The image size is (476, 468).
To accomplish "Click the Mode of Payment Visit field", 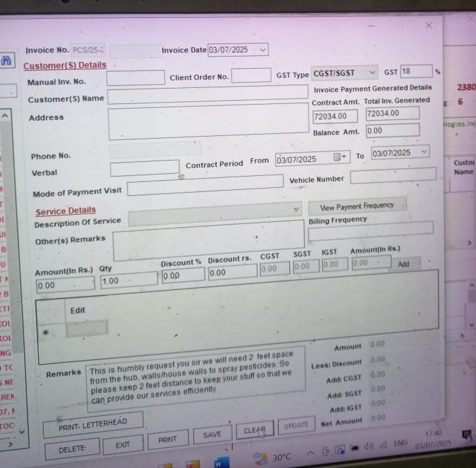I will click(x=205, y=185).
